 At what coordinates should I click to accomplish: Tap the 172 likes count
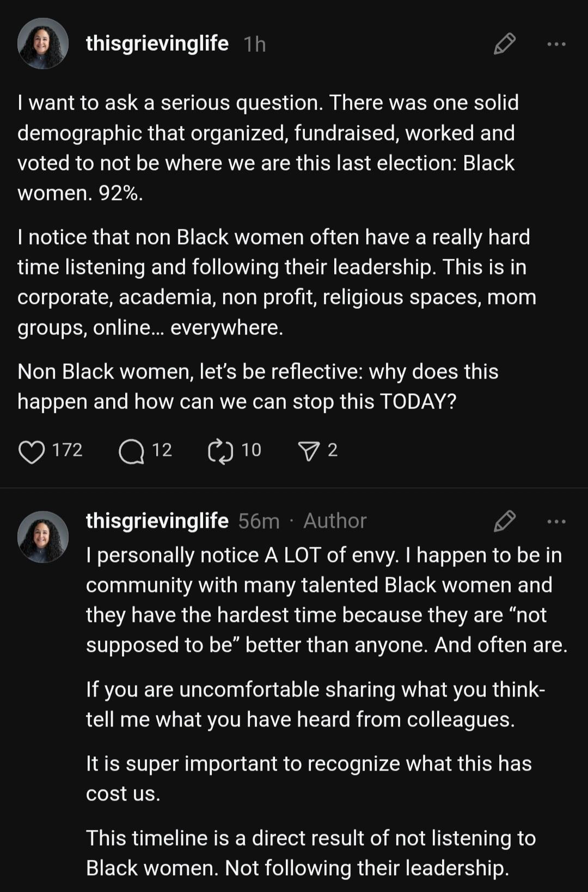click(x=68, y=450)
